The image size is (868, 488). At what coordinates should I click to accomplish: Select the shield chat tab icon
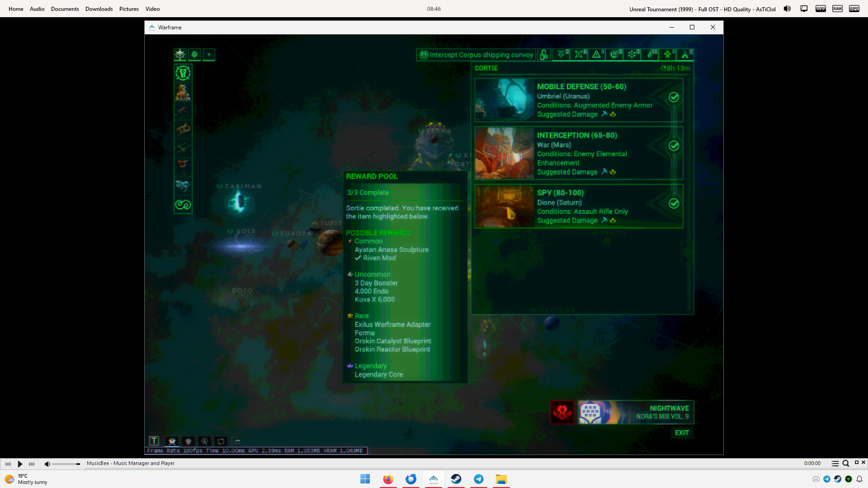pos(189,441)
